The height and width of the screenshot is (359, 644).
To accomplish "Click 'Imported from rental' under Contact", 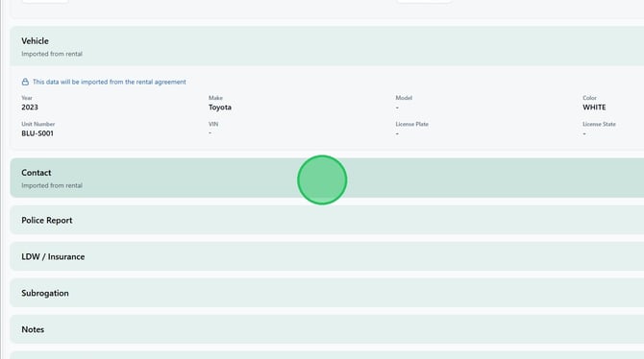I will pyautogui.click(x=52, y=185).
